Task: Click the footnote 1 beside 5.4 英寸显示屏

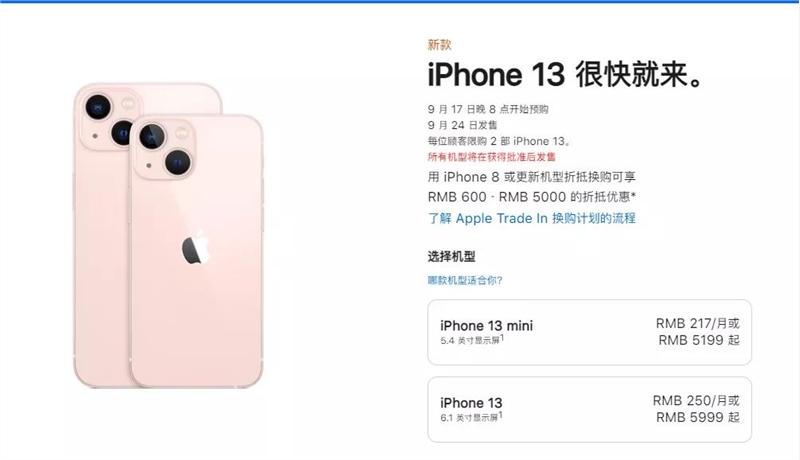Action: tap(502, 338)
